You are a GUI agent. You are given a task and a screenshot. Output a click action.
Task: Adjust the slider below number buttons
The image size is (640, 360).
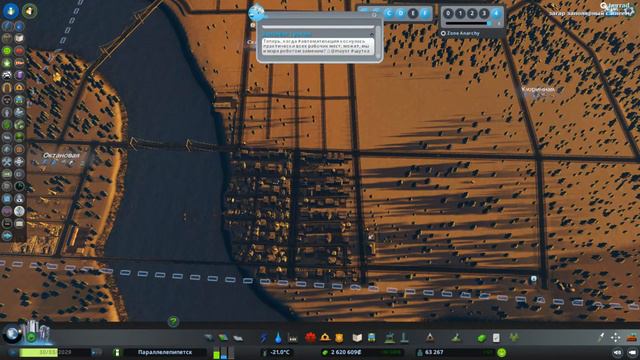pyautogui.click(x=469, y=24)
